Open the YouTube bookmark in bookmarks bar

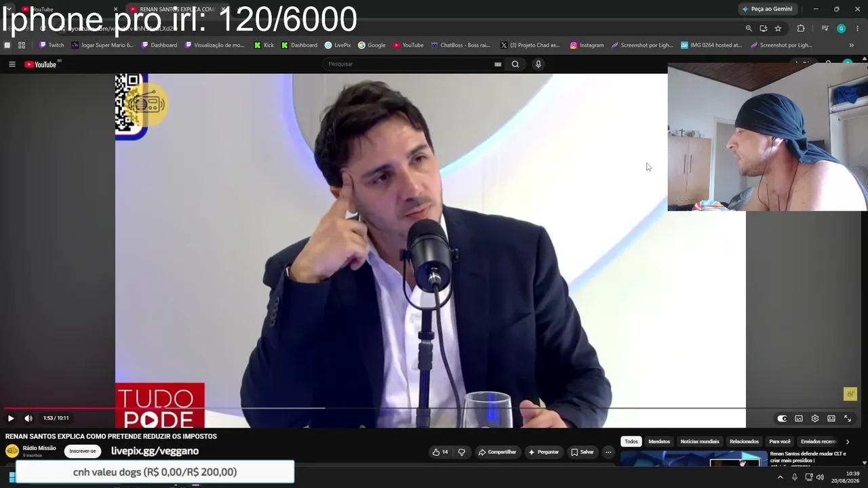pyautogui.click(x=408, y=45)
